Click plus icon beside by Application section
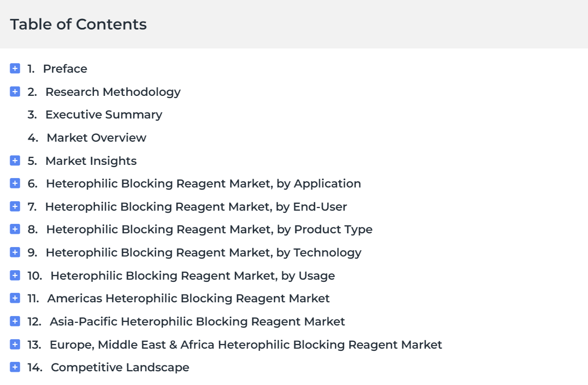This screenshot has height=385, width=588. pyautogui.click(x=15, y=183)
